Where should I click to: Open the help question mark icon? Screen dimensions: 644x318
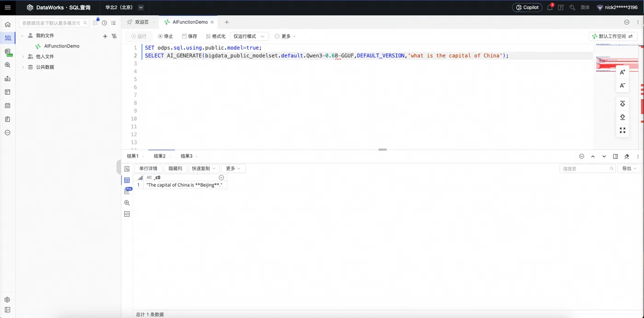pos(561,7)
